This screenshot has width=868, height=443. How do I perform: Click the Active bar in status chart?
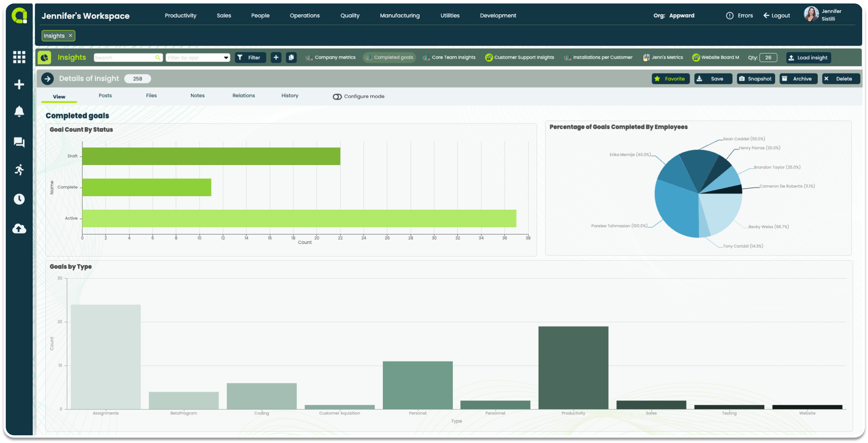point(299,218)
